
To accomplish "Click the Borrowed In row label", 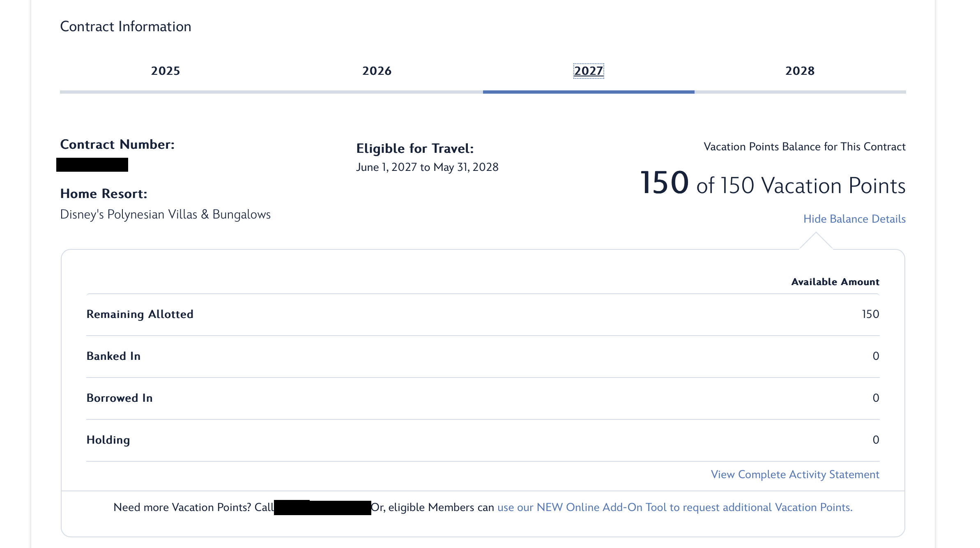I will (120, 398).
